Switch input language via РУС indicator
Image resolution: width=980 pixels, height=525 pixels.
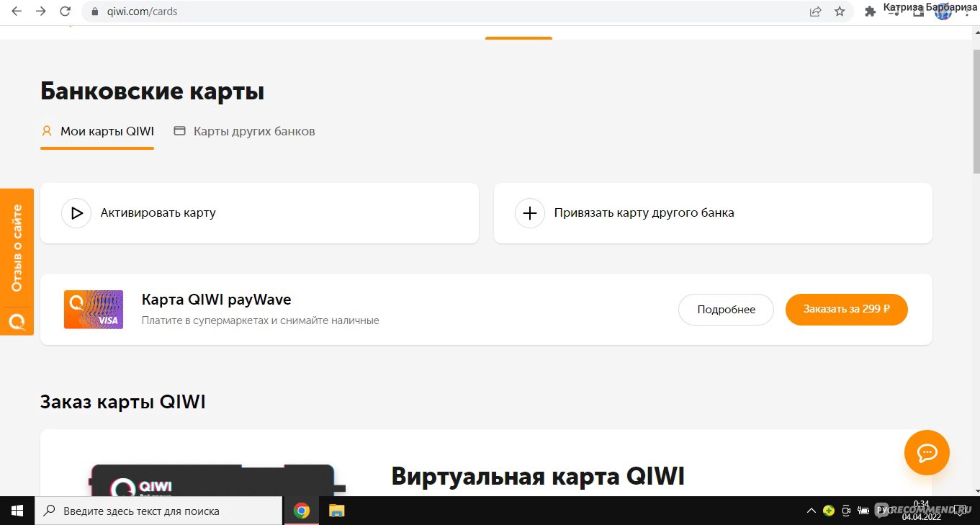883,511
